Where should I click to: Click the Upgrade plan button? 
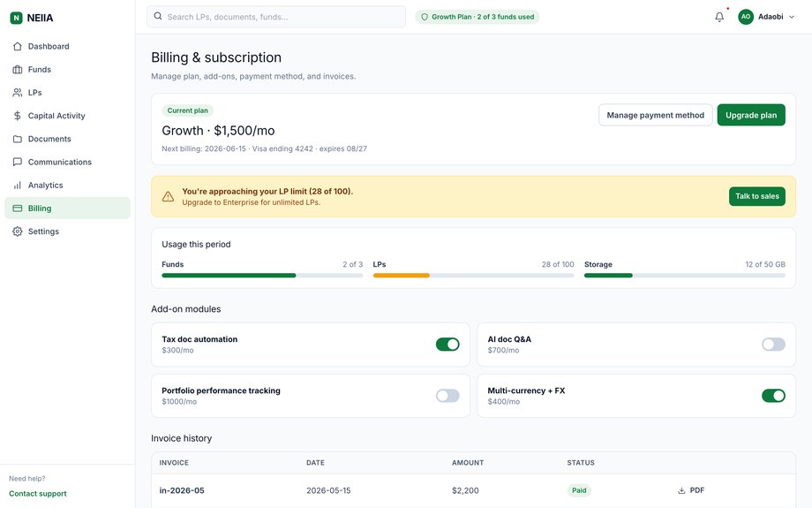point(751,115)
